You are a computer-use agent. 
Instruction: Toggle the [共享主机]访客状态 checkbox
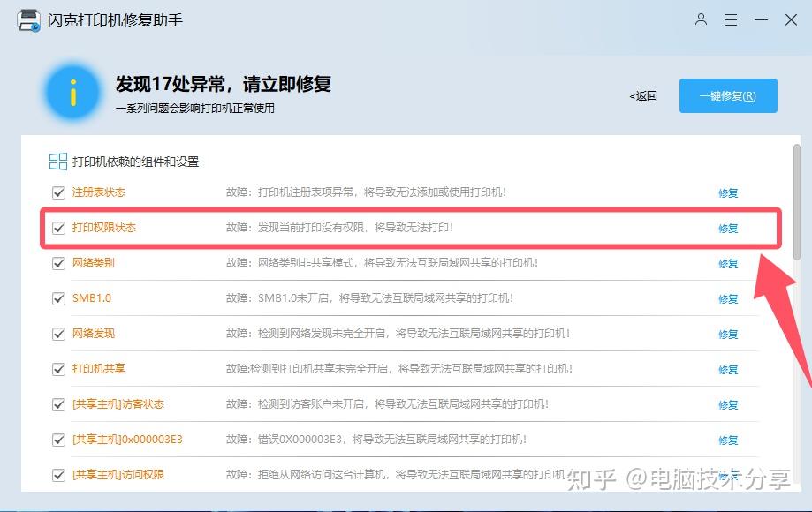pyautogui.click(x=58, y=404)
